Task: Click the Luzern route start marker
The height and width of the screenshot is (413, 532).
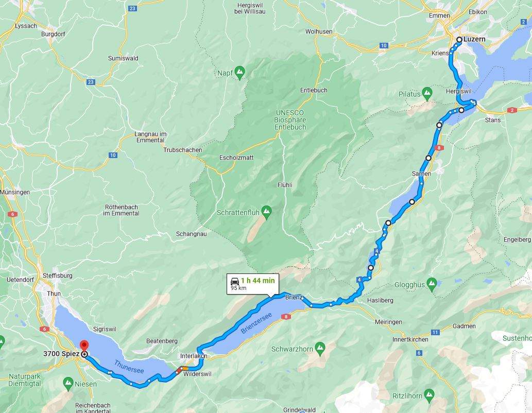Action: click(459, 40)
